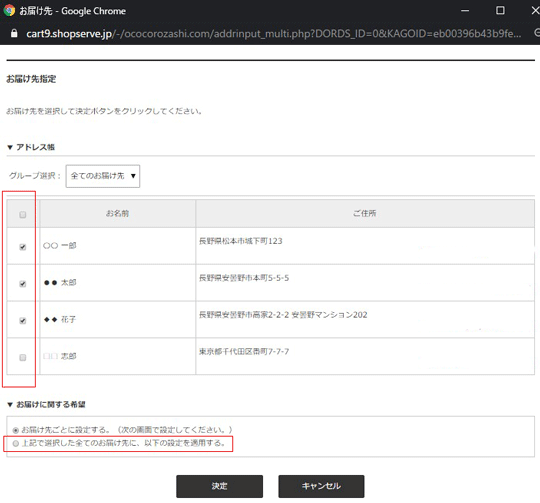
Task: Click the name ●● 太郎
Action: pyautogui.click(x=60, y=282)
